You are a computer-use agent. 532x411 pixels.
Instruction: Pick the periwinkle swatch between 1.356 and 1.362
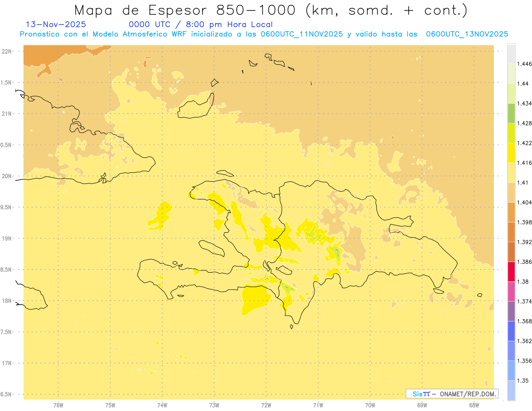point(511,351)
